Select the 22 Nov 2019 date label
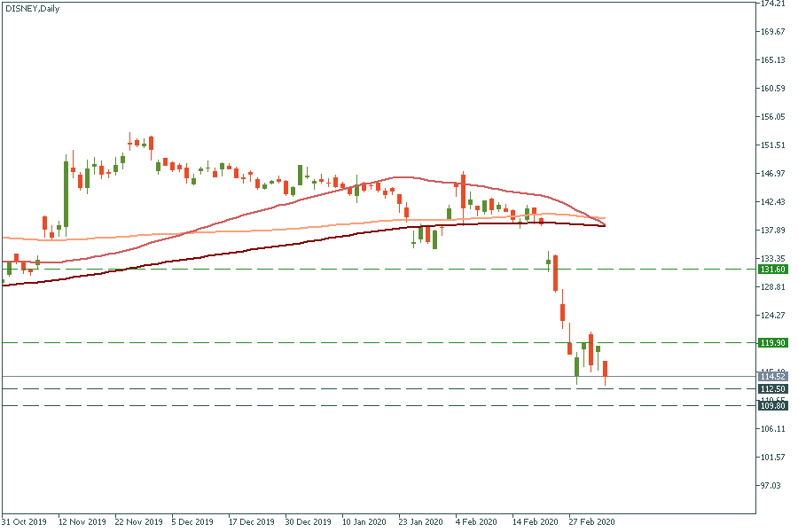Viewport: 798px width, 532px height. pos(139,522)
